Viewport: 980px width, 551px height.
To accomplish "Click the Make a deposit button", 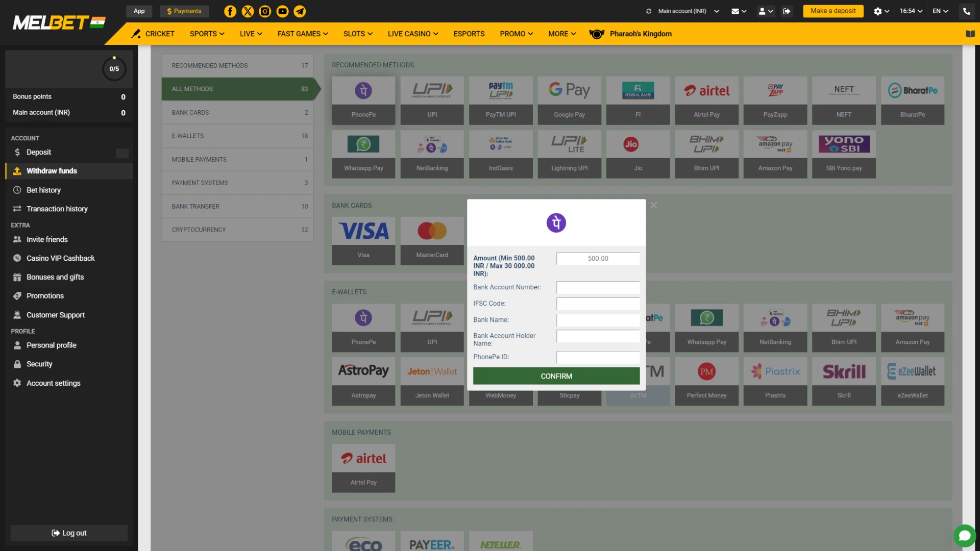I will (832, 11).
